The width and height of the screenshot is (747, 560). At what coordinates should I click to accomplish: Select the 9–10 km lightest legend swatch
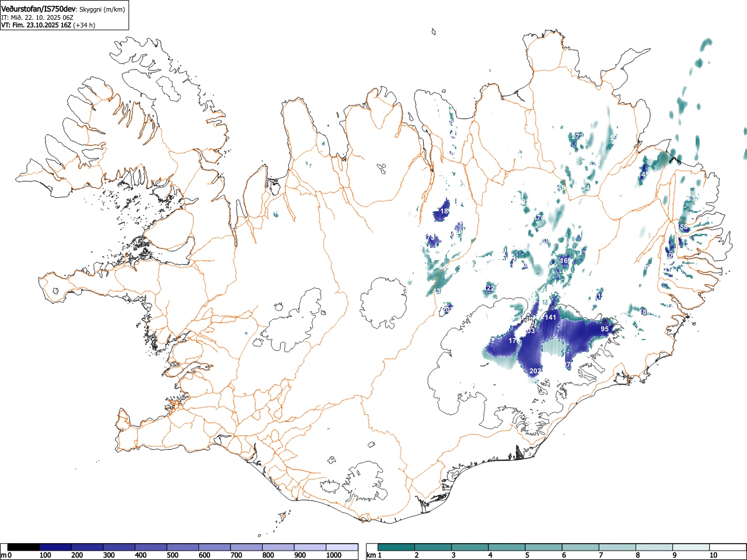[691, 547]
